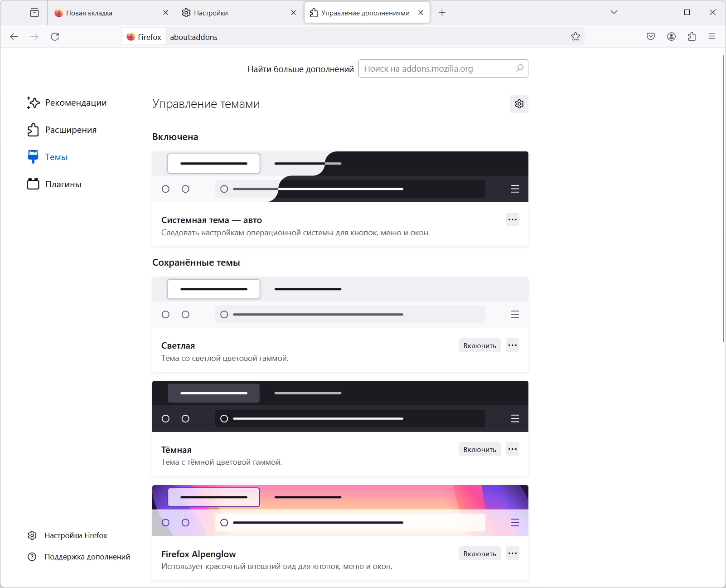Click the Тёмная theme preview image
This screenshot has width=726, height=588.
340,407
